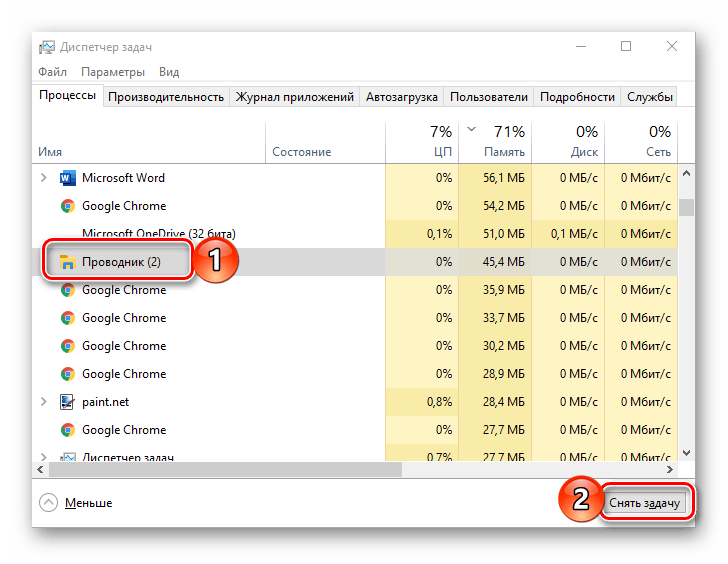Screen dimensions: 728x564
Task: Click the Снять задачу button
Action: pos(644,503)
